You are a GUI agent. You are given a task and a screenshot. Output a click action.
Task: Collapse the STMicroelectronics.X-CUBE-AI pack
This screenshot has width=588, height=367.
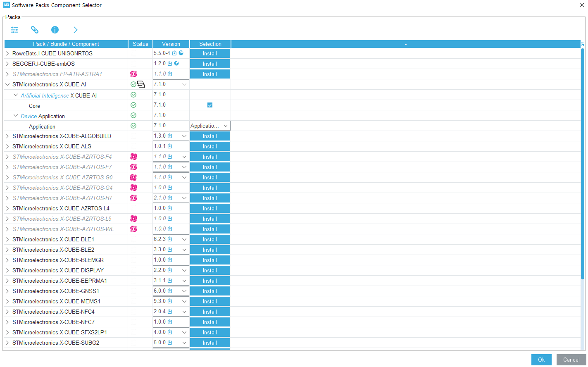(7, 84)
